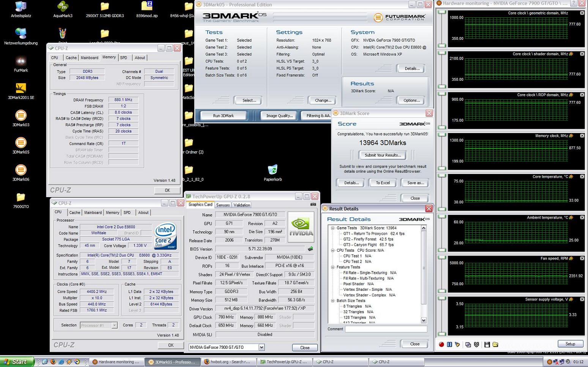Click bottom range slider handle of Memory clock graph
The height and width of the screenshot is (367, 588).
pyautogui.click(x=442, y=168)
